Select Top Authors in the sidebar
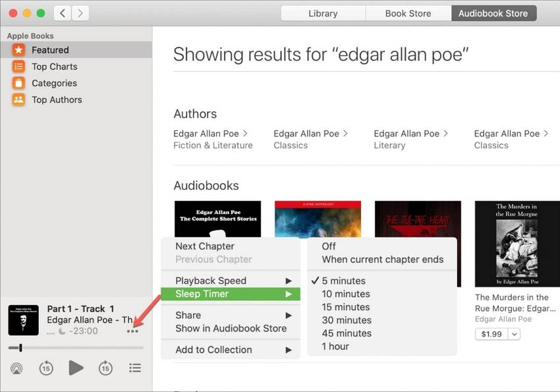This screenshot has height=392, width=560. (x=76, y=99)
